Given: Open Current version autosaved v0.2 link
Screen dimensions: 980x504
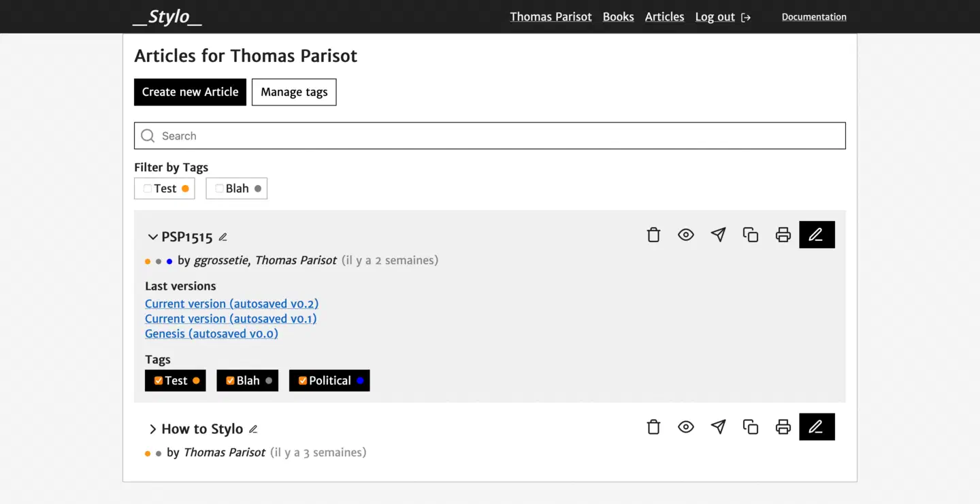Looking at the screenshot, I should point(232,304).
